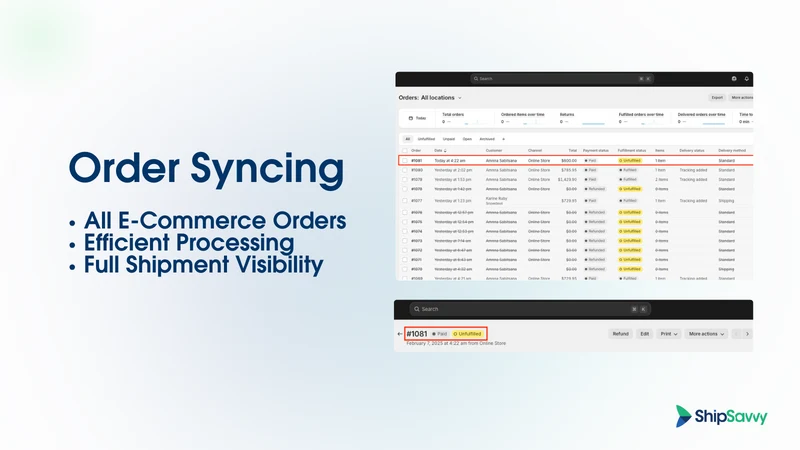Click the Fulfilled orders over time metric

click(x=642, y=118)
